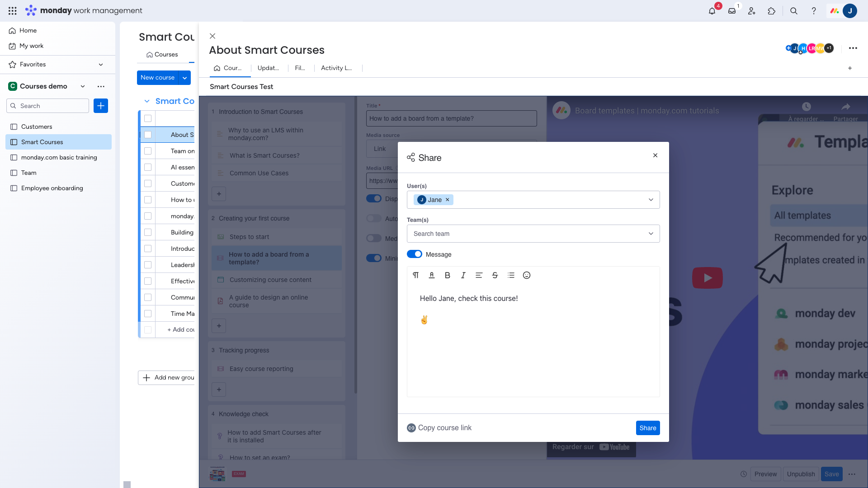Play the YouTube video

coord(708,278)
